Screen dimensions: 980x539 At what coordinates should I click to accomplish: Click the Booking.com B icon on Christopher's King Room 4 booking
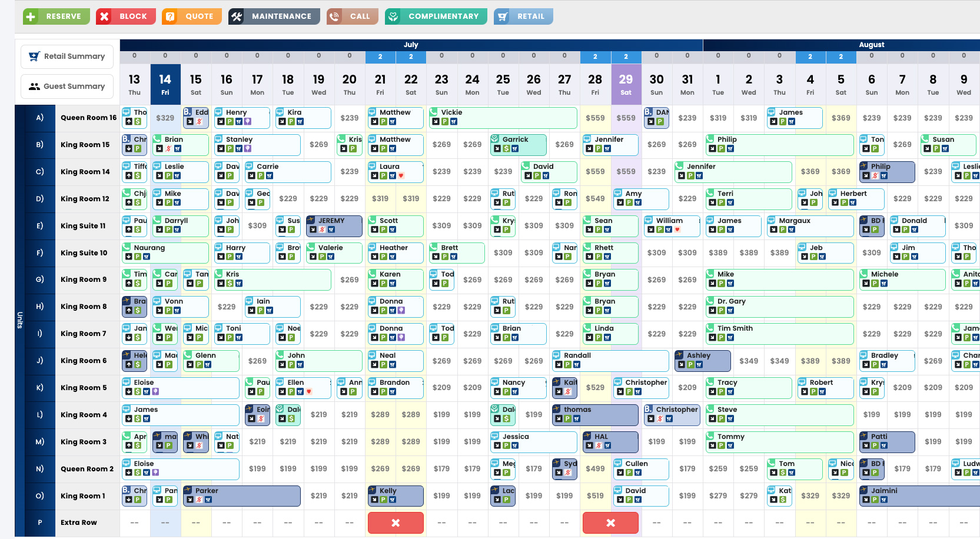point(648,409)
